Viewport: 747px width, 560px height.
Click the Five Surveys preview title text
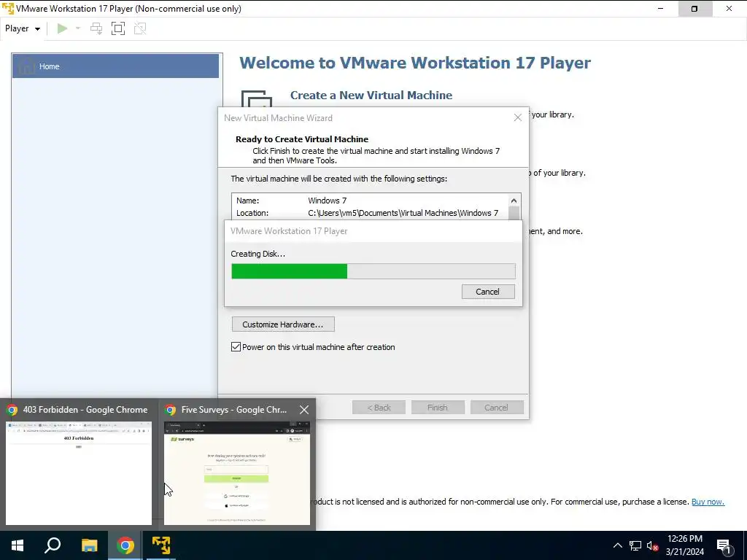click(x=234, y=410)
